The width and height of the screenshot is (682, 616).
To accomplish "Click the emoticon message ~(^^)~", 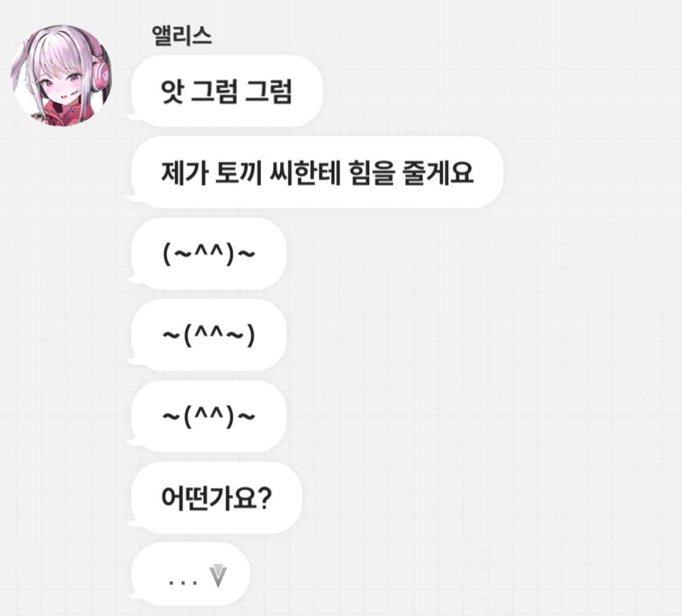I will (209, 417).
